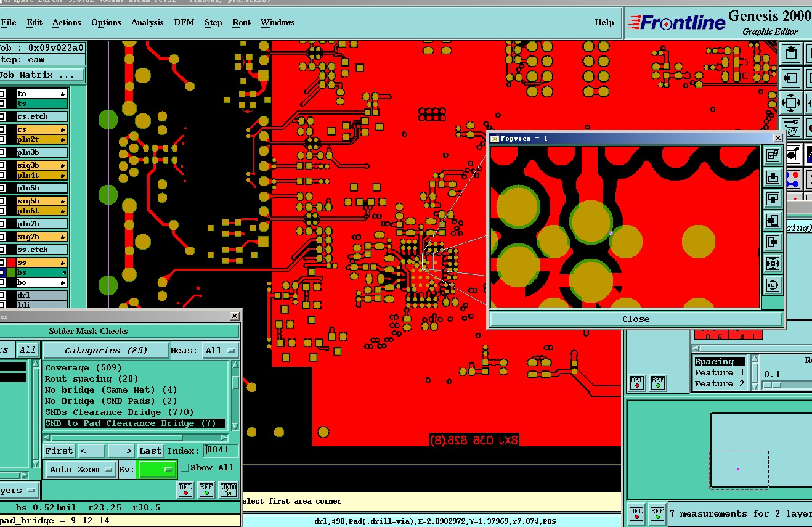Open the layers dropdown at bottom-left
The width and height of the screenshot is (812, 527).
click(x=18, y=491)
